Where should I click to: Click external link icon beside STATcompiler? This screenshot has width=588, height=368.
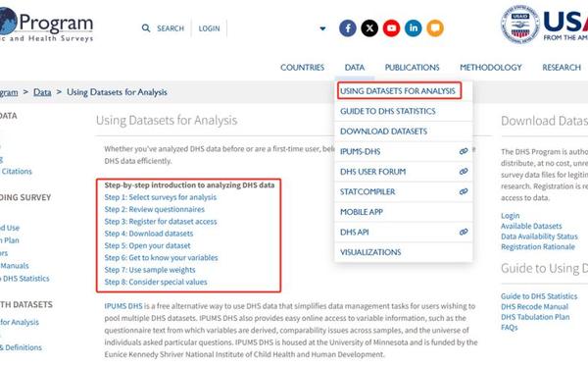click(464, 191)
